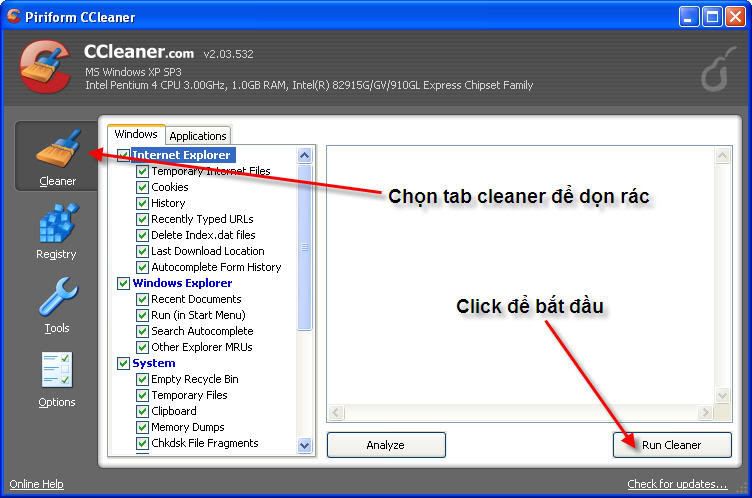This screenshot has width=752, height=498.
Task: Open the Registry section in sidebar
Action: click(x=57, y=231)
